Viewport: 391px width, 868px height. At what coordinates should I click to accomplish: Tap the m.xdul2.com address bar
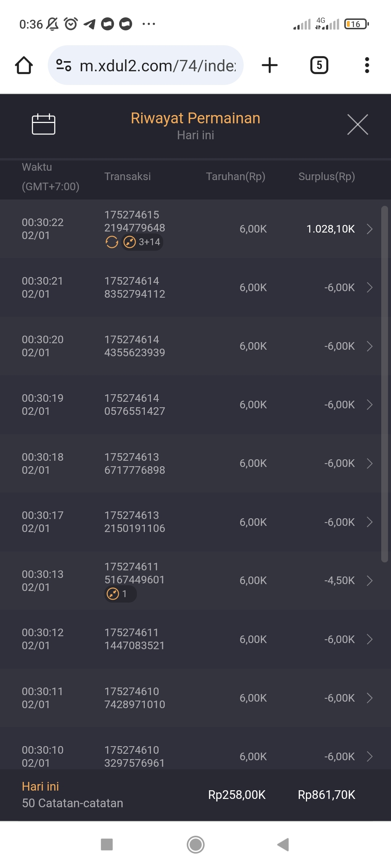157,65
